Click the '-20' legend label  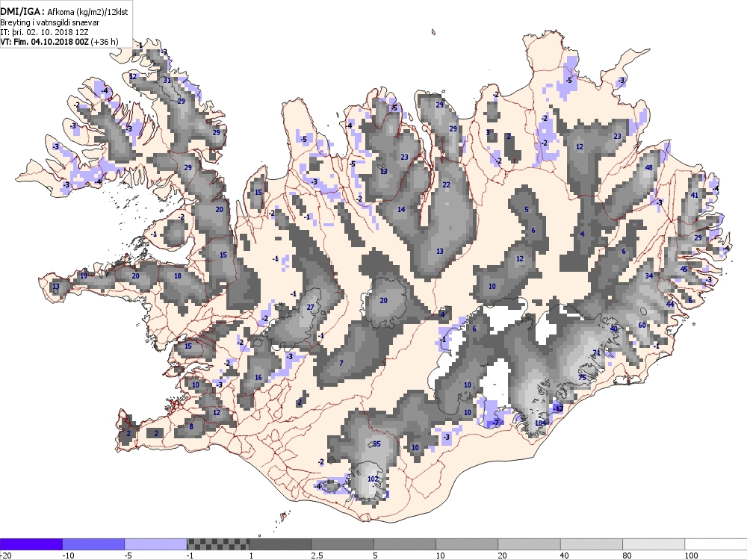coord(5,556)
